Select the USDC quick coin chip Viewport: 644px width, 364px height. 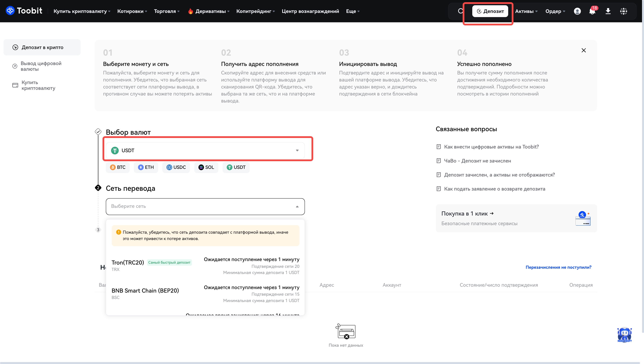tap(176, 167)
